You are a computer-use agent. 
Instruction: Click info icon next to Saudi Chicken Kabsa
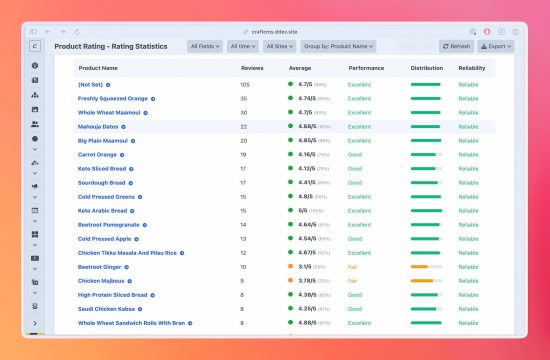tap(140, 309)
